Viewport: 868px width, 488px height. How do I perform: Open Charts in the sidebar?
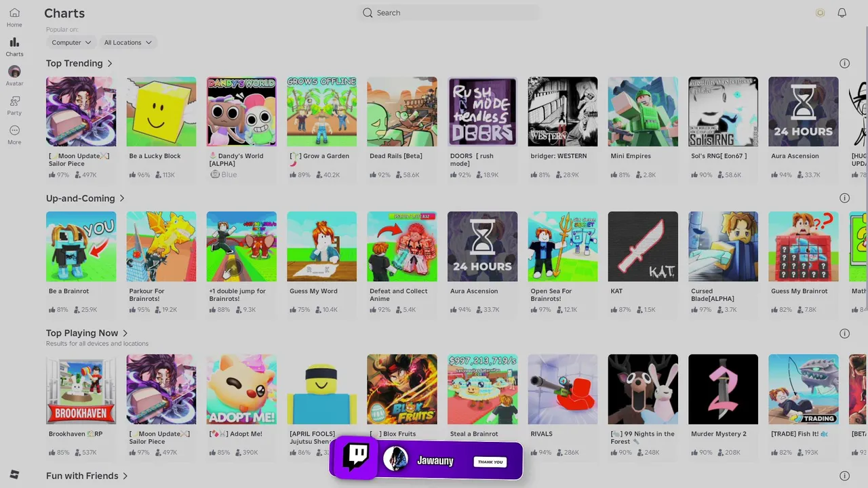[14, 47]
